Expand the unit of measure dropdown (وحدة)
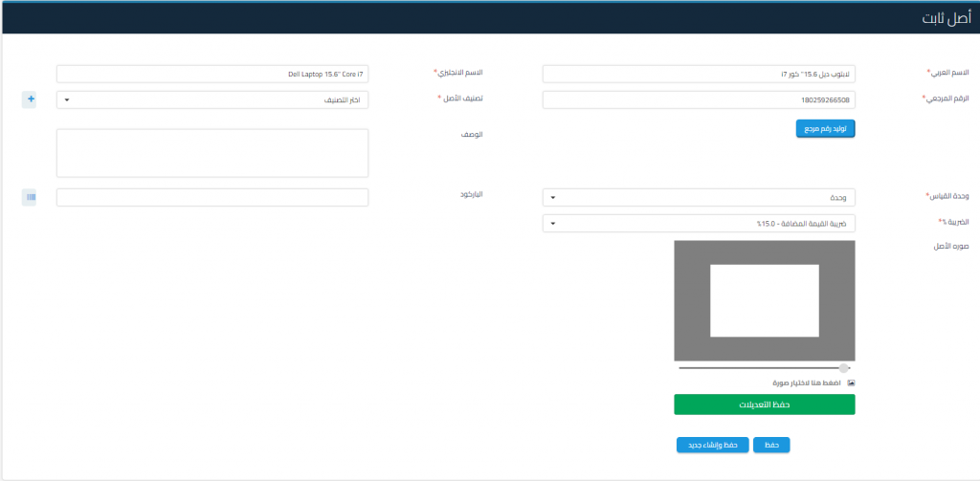 699,197
